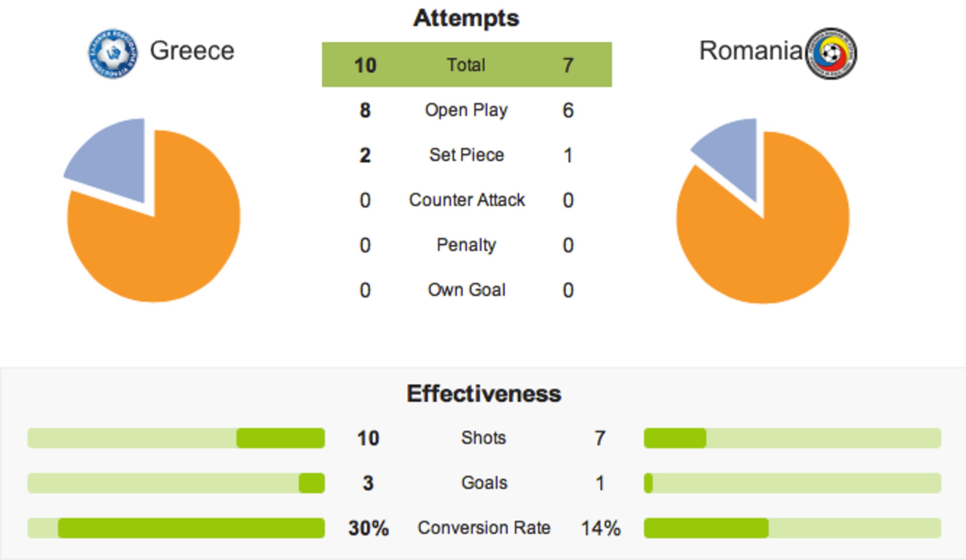The image size is (966, 560).
Task: Click Greece's Goals progress bar
Action: [176, 483]
